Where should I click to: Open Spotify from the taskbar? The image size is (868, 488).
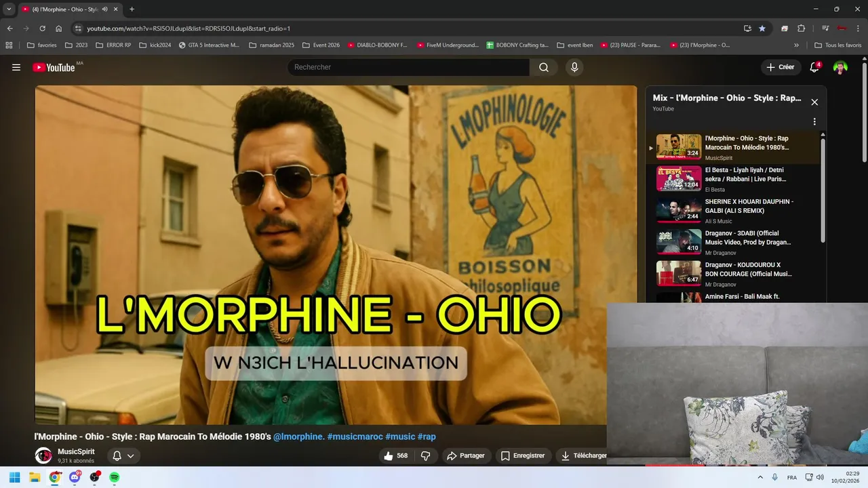point(115,477)
